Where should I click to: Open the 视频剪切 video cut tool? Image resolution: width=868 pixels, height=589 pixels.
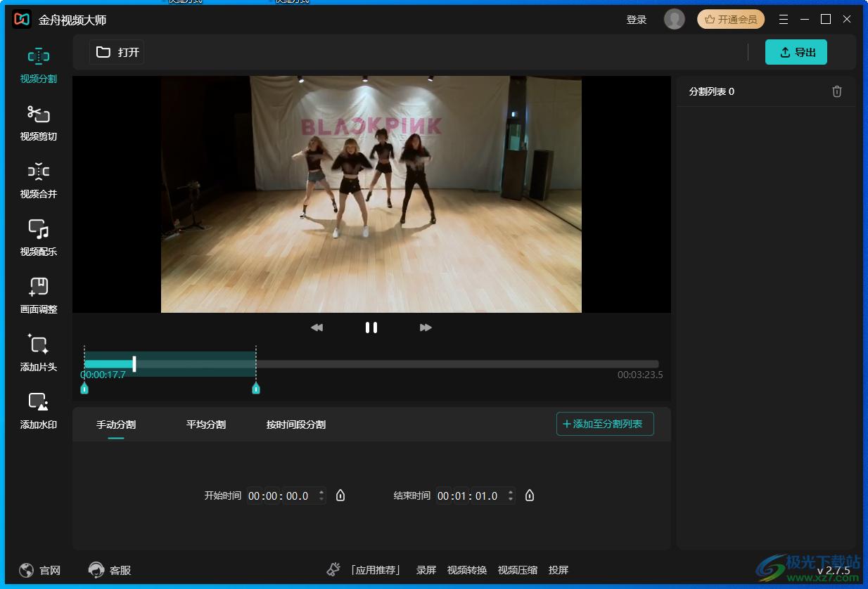click(x=39, y=123)
